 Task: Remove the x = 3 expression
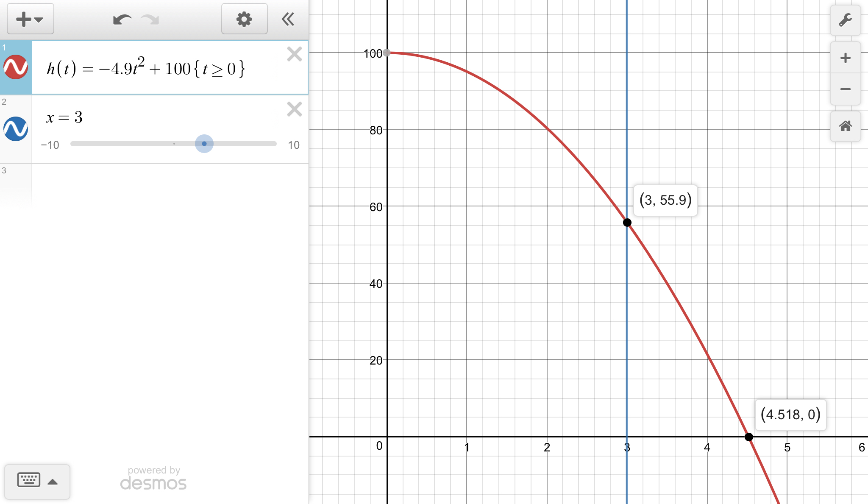294,109
